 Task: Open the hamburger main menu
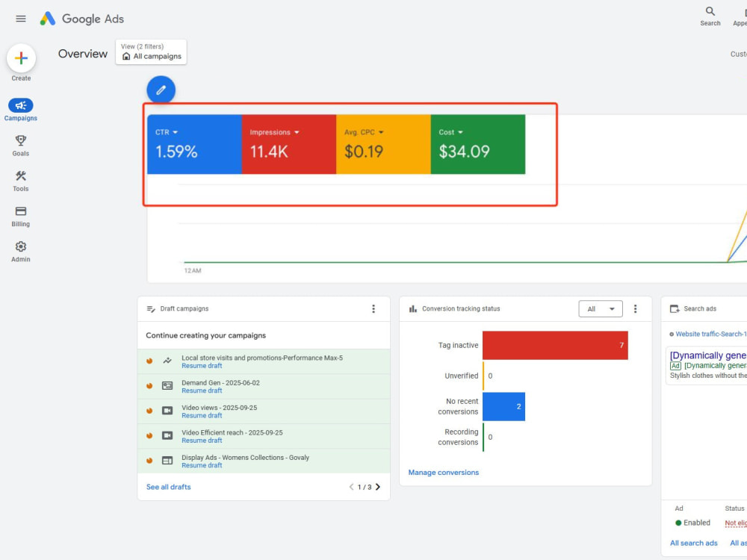coord(20,19)
